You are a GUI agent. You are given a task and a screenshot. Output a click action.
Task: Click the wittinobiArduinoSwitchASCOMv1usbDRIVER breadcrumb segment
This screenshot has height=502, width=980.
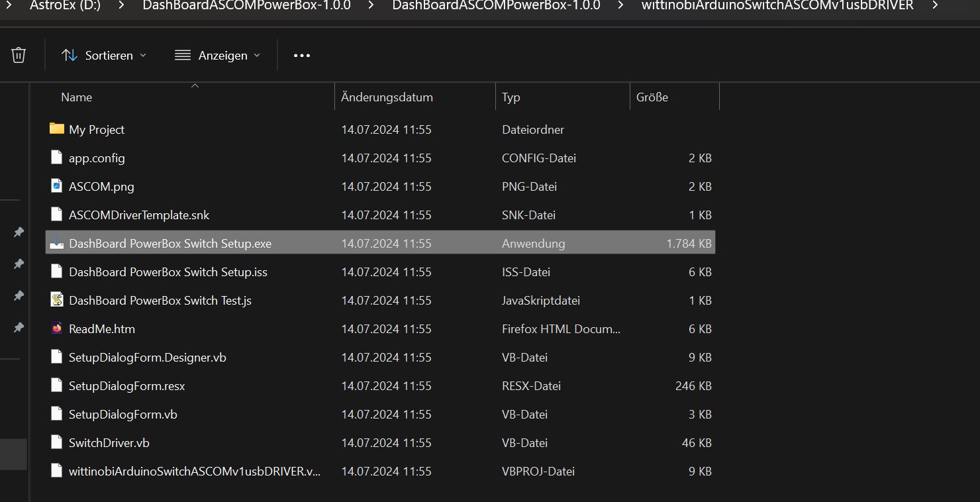point(777,6)
